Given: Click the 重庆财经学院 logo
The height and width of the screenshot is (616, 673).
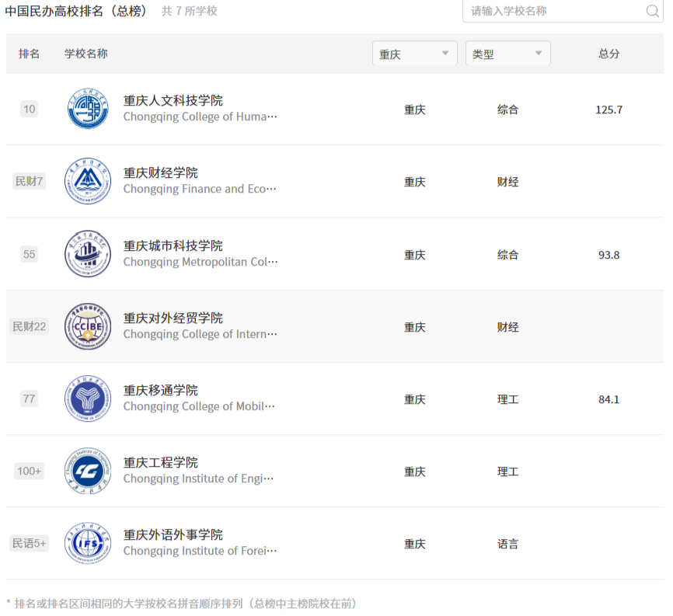Looking at the screenshot, I should click(88, 181).
